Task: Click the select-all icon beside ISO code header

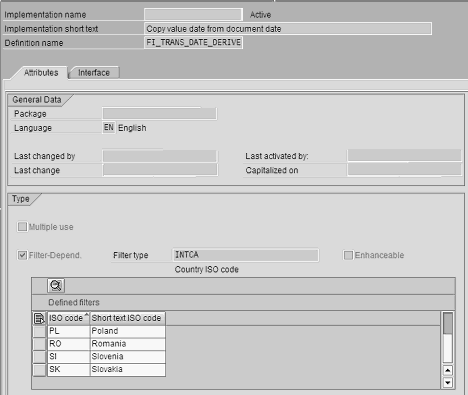Action: 39,318
